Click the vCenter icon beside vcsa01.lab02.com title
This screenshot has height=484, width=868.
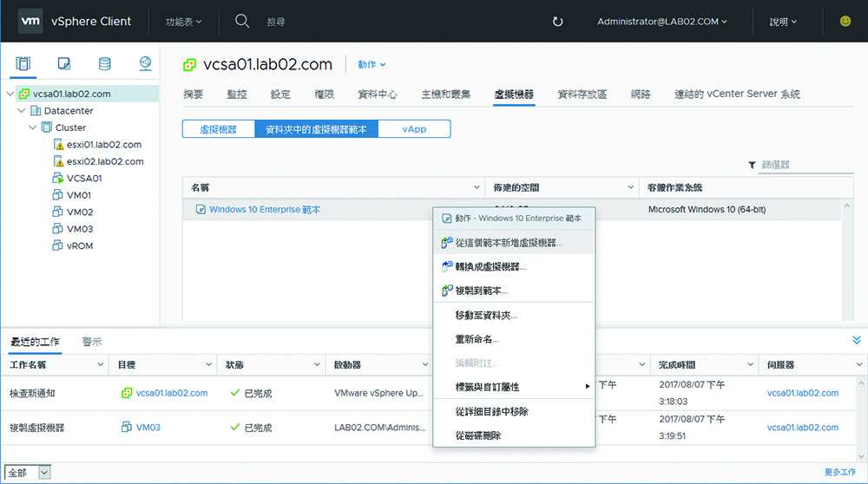tap(190, 65)
